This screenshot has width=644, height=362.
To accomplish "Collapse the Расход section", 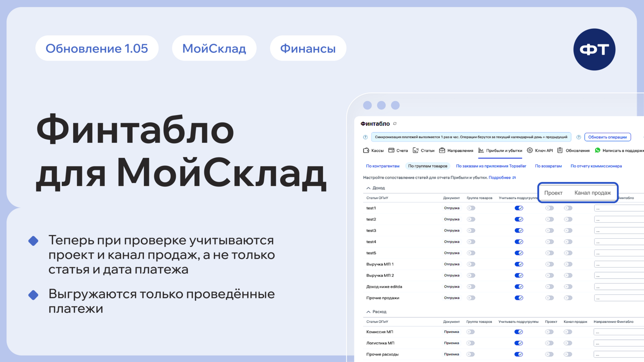I will coord(368,312).
